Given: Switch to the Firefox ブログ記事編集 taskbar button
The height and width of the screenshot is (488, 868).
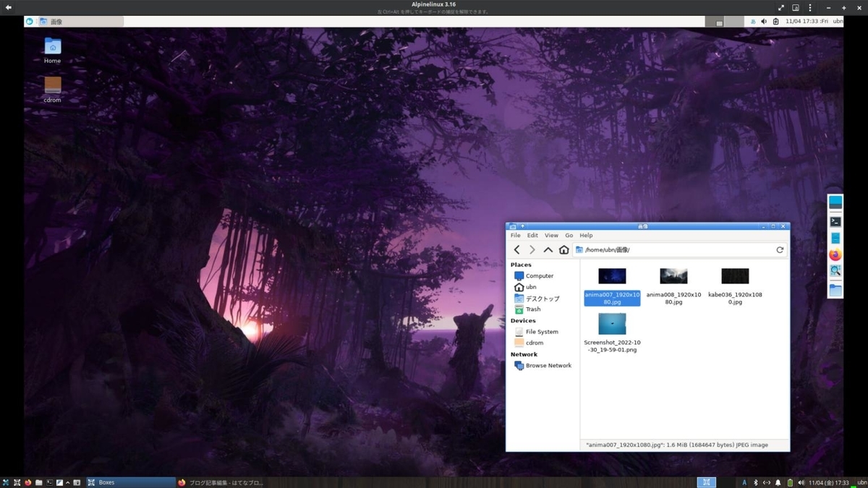Looking at the screenshot, I should pyautogui.click(x=221, y=482).
